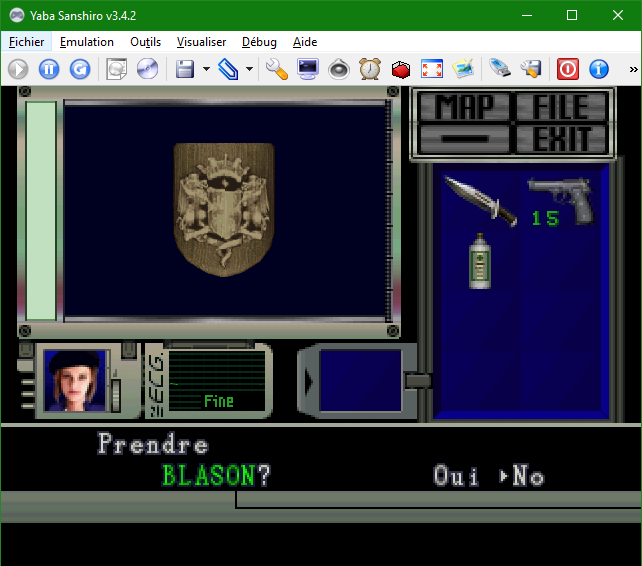Open the Débug menu
642x566 pixels.
259,42
